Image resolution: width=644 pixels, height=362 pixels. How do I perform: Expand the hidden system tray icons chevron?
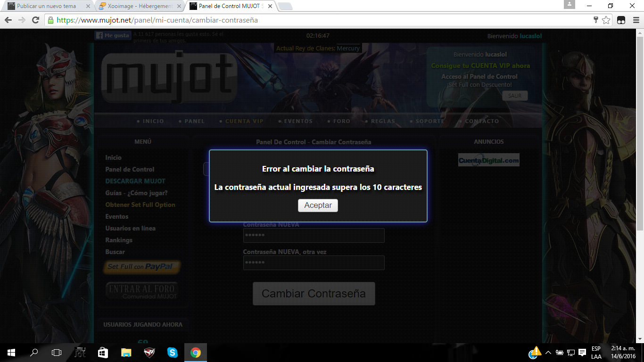(x=548, y=353)
